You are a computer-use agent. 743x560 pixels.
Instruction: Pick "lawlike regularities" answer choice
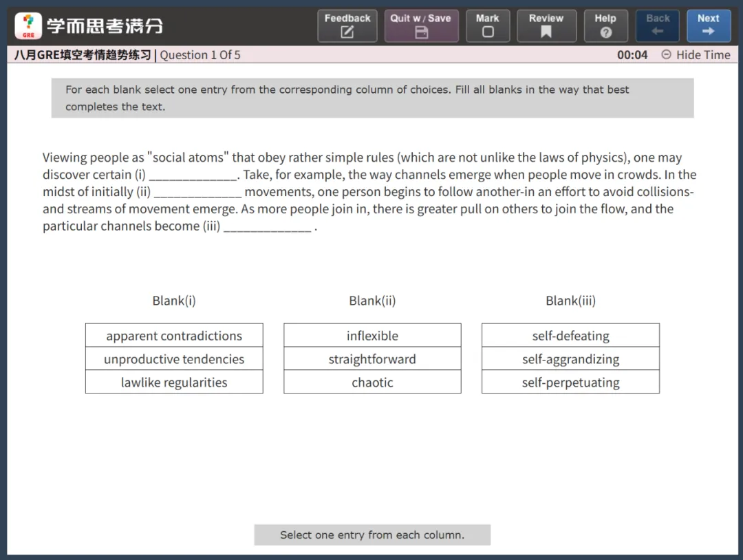(174, 383)
